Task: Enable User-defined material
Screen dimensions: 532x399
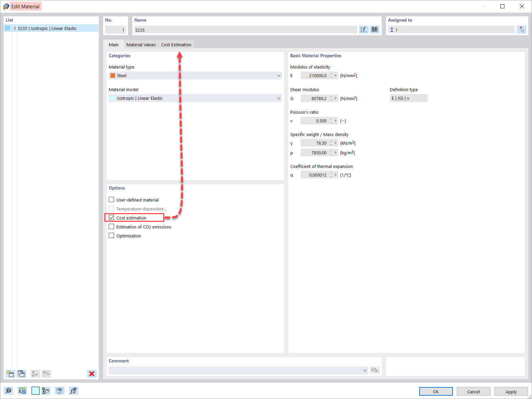Action: 111,199
